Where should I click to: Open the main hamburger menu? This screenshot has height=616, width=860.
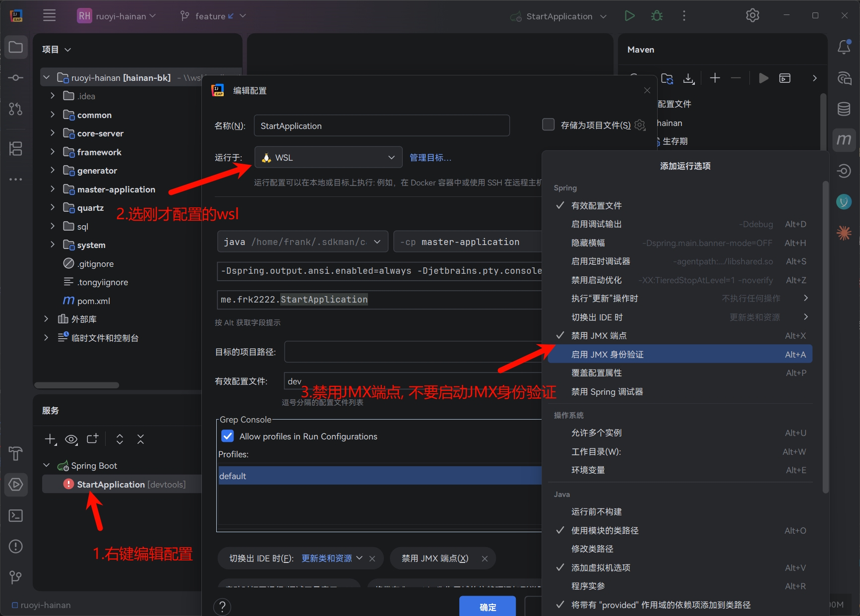[49, 16]
